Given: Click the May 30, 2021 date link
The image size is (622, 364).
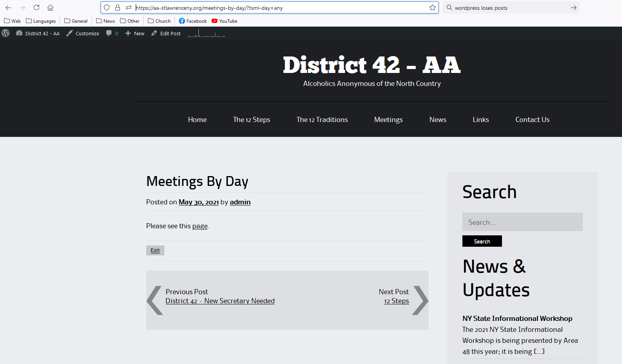Looking at the screenshot, I should (199, 202).
